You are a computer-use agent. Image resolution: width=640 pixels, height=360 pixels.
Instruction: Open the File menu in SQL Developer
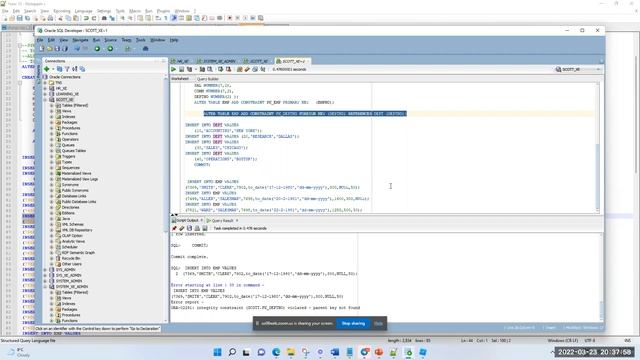coord(40,40)
